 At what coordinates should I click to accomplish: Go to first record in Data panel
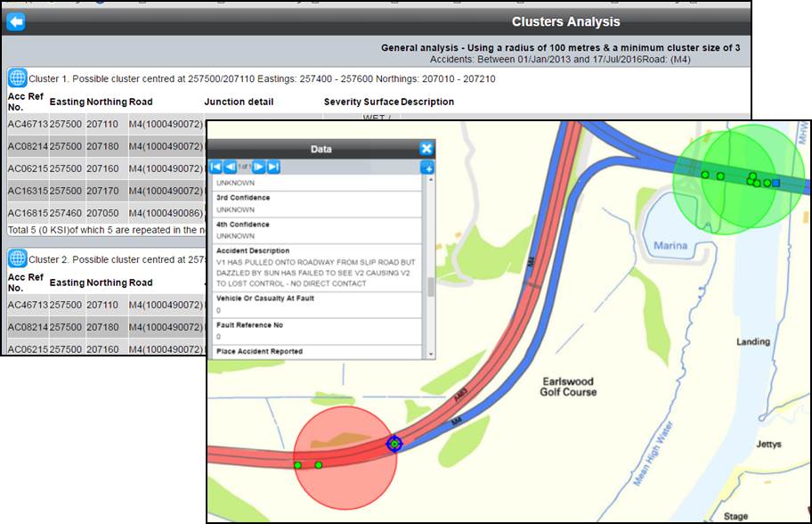[x=215, y=167]
